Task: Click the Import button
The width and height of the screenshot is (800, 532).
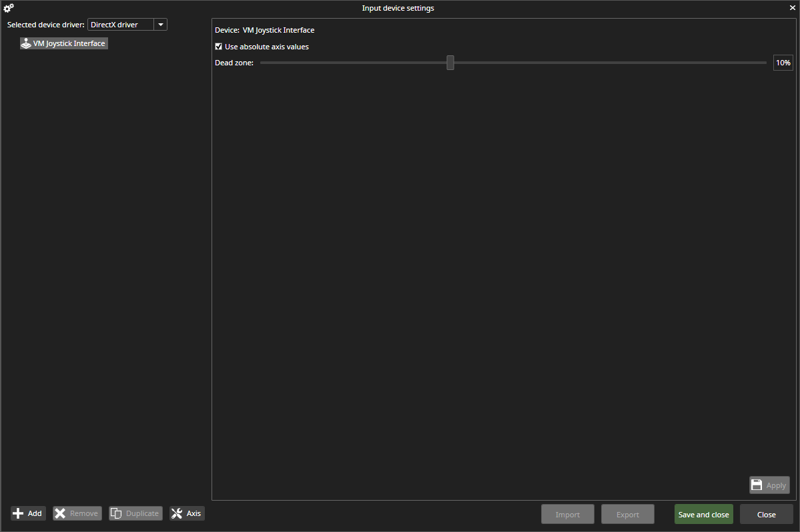Action: (567, 514)
